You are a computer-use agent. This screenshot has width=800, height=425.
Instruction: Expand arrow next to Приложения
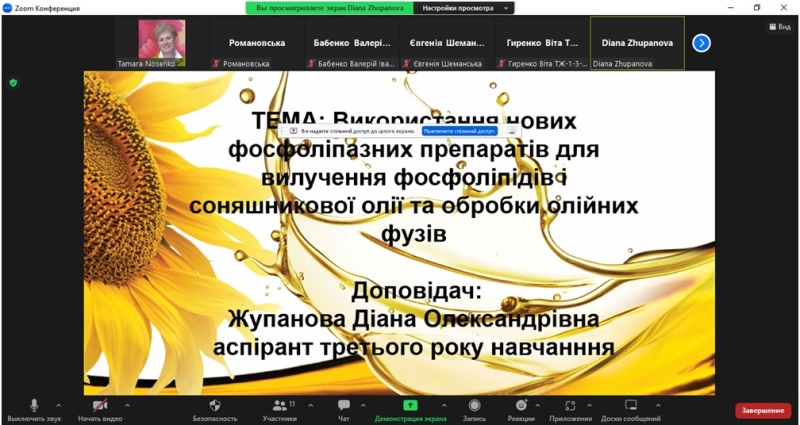click(590, 406)
